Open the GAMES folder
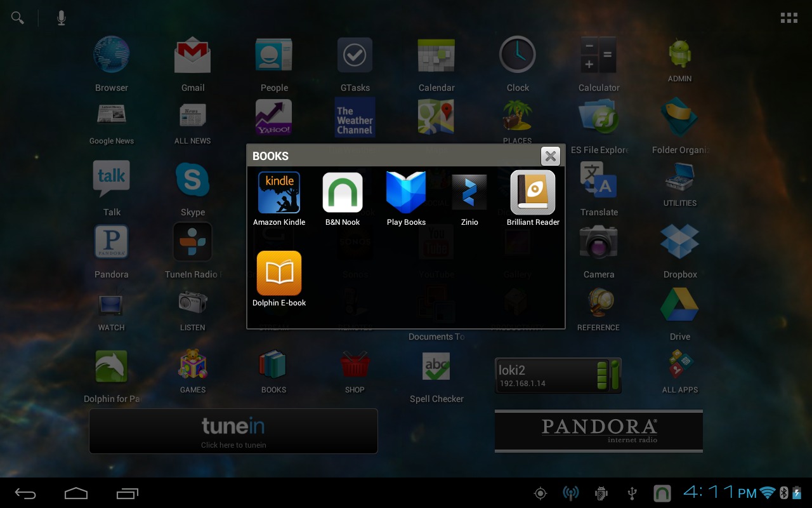Image resolution: width=812 pixels, height=508 pixels. [193, 371]
